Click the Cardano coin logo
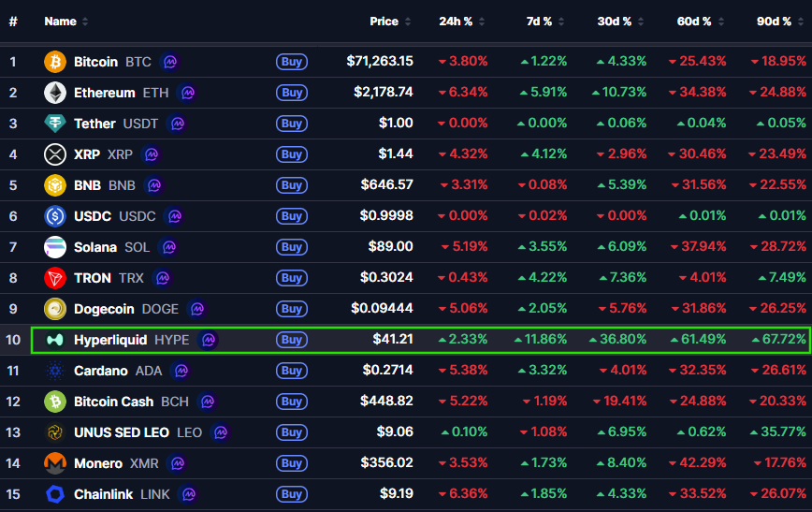812x512 pixels. coord(55,371)
